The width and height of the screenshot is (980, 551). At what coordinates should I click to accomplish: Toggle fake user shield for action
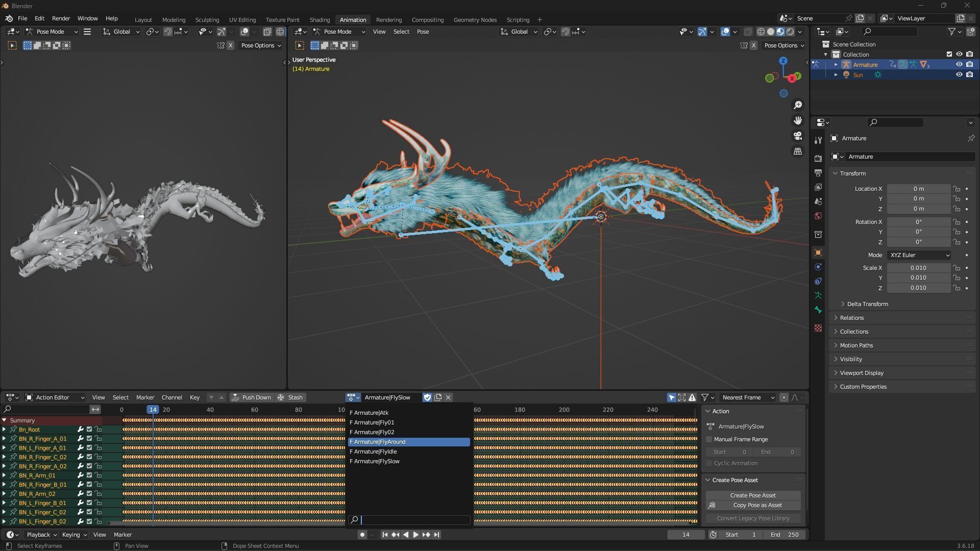[427, 397]
